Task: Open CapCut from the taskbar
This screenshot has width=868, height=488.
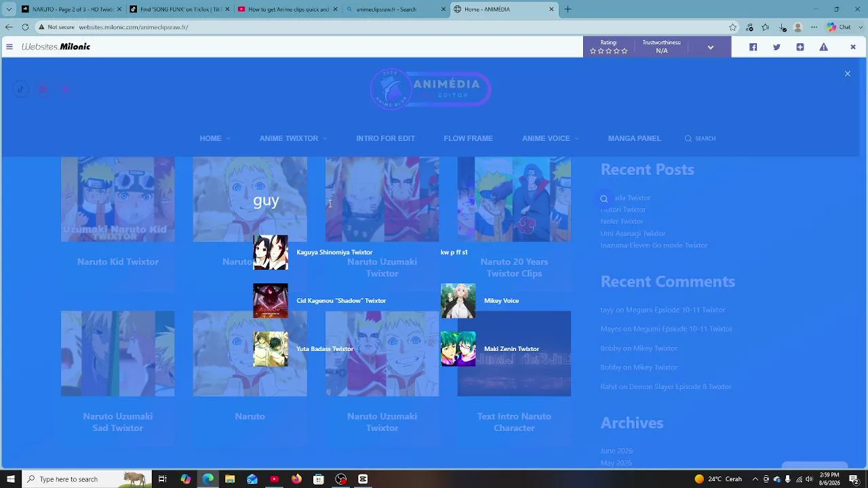Action: (363, 479)
